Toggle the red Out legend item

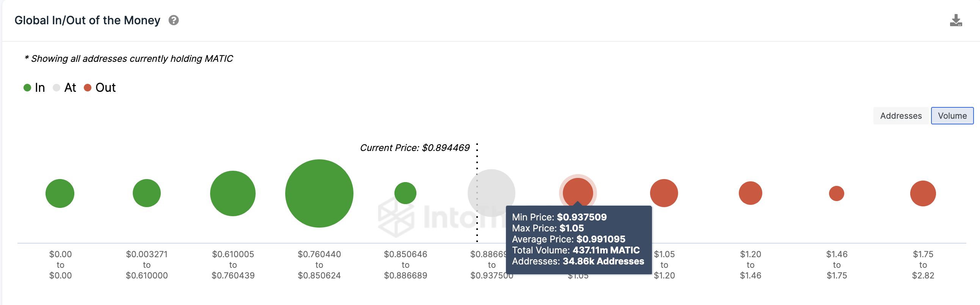tap(100, 88)
